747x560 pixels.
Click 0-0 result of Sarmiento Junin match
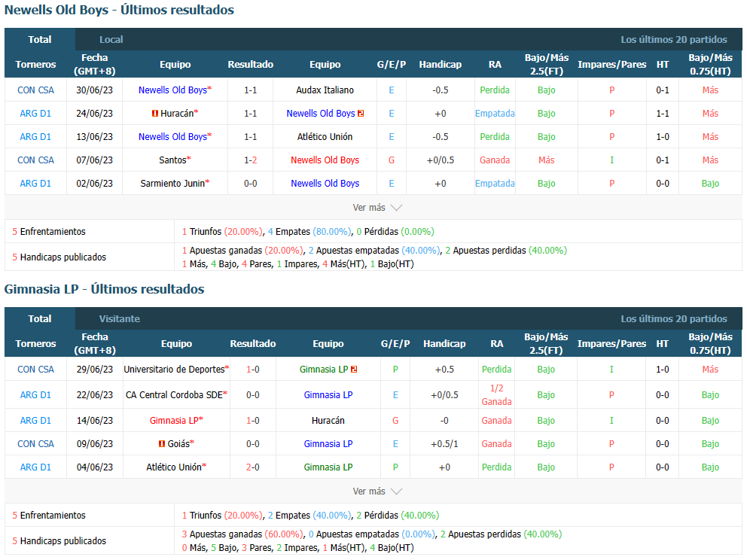(251, 184)
